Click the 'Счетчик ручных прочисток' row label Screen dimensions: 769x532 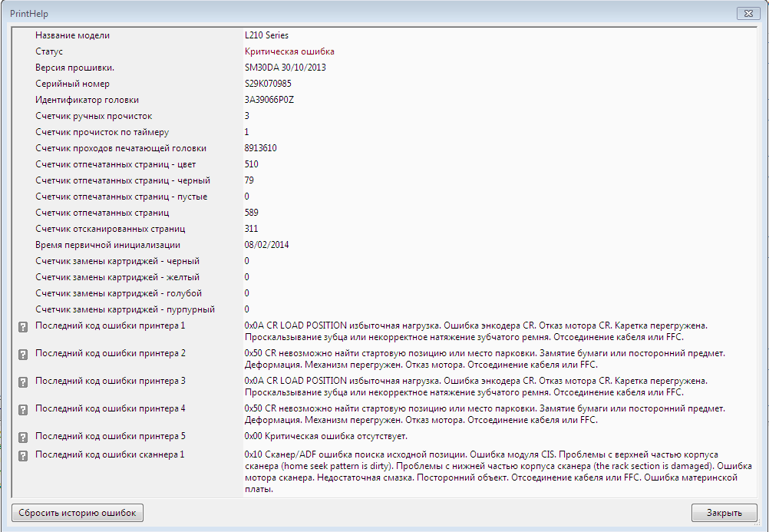pyautogui.click(x=94, y=116)
